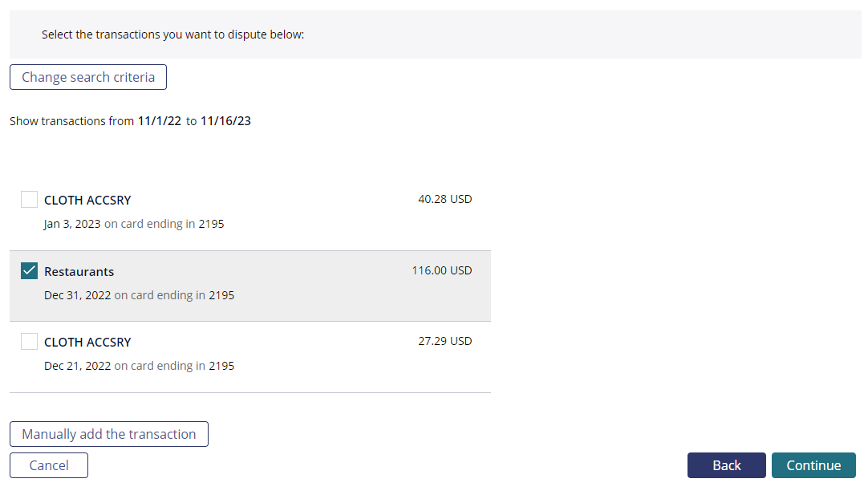Check the 40.28 USD CLOTH ACCSRY checkbox
The height and width of the screenshot is (499, 868).
click(x=30, y=200)
